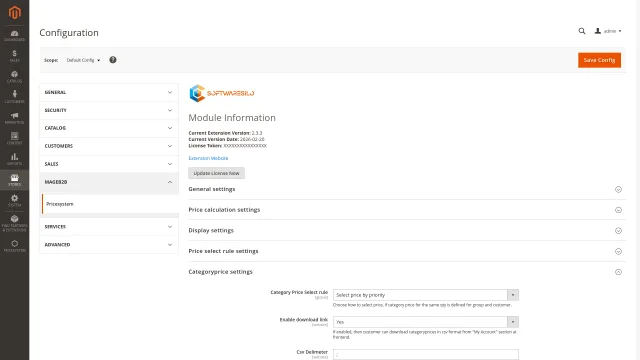Open the System sidebar menu

[x=14, y=200]
